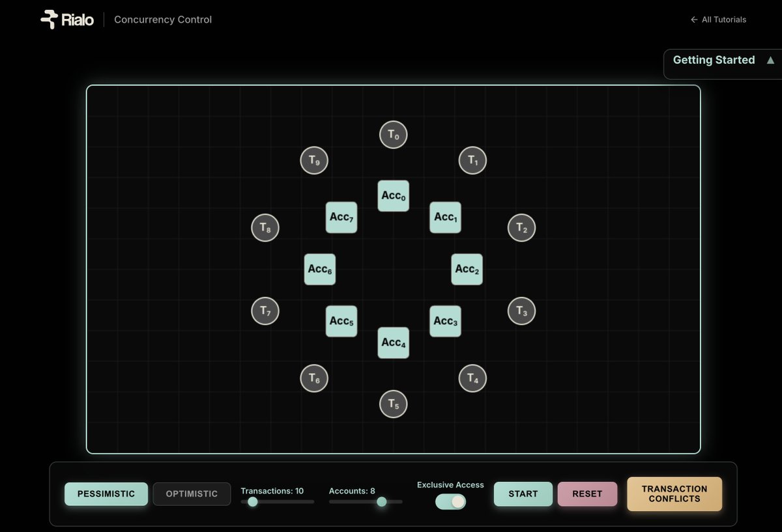Select transaction node T2
The image size is (782, 532).
521,228
